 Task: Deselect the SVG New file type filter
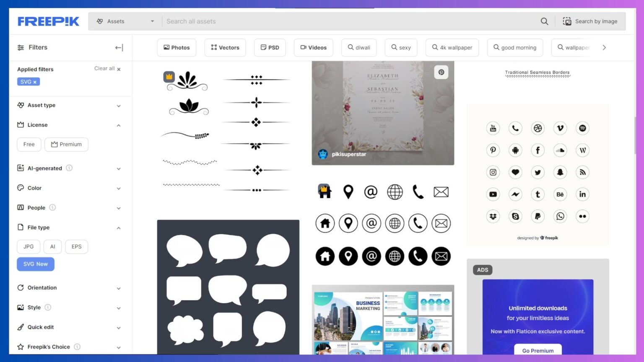(x=36, y=264)
